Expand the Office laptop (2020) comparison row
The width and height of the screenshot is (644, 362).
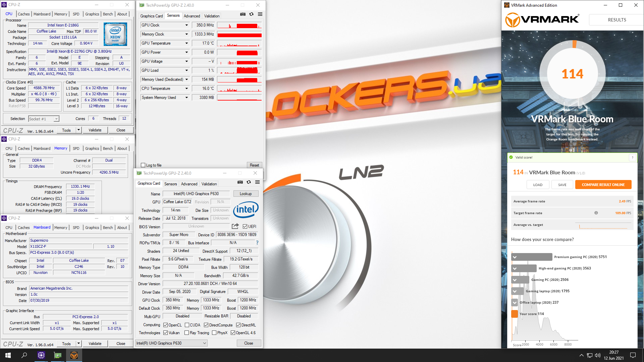click(x=515, y=303)
